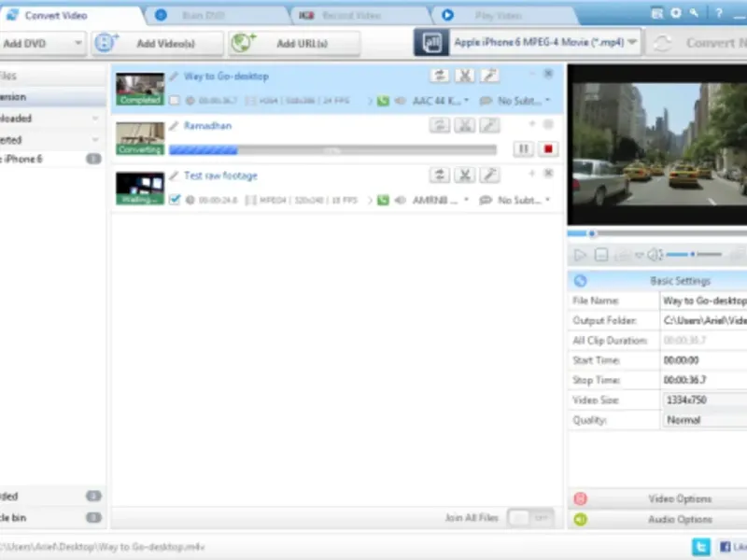Remove Way to Go-desktop with its X icon
Screen dimensions: 747x560
[x=548, y=74]
